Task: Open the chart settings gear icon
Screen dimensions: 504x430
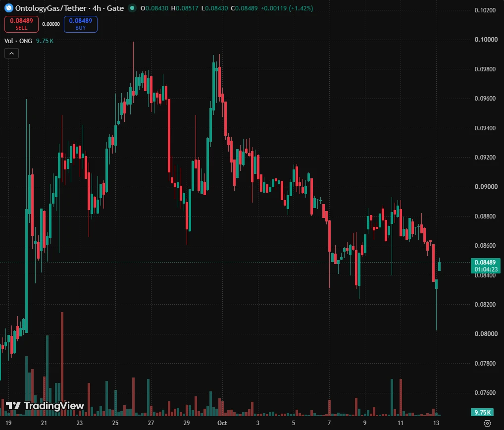Action: pos(487,423)
